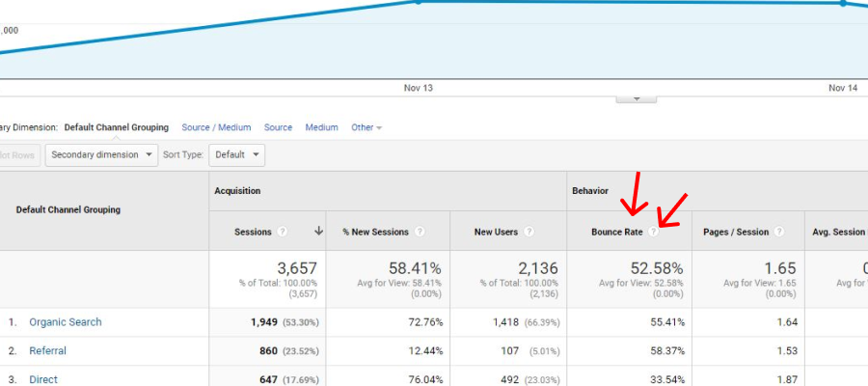Click Organic Search new users 1,418
868x386 pixels.
point(505,321)
